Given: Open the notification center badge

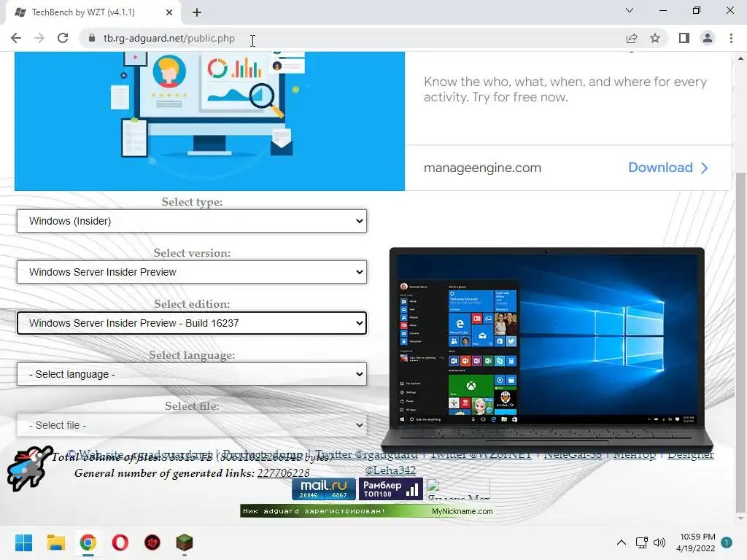Looking at the screenshot, I should [726, 542].
